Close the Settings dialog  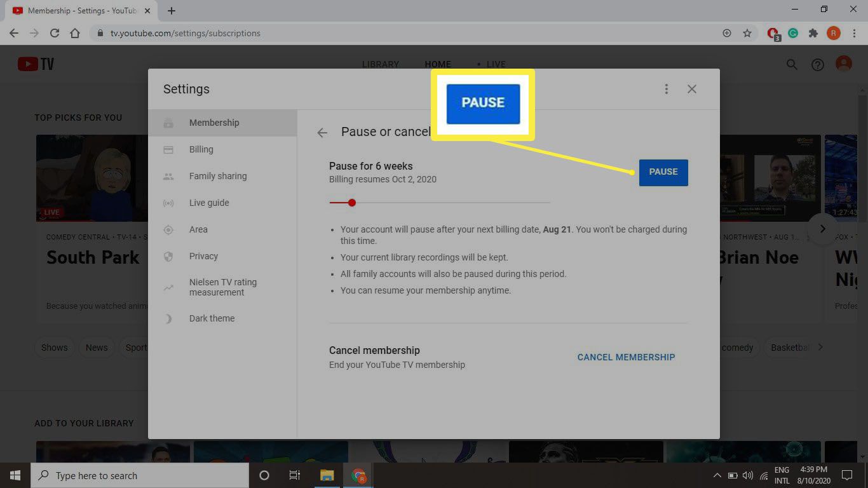click(x=692, y=89)
